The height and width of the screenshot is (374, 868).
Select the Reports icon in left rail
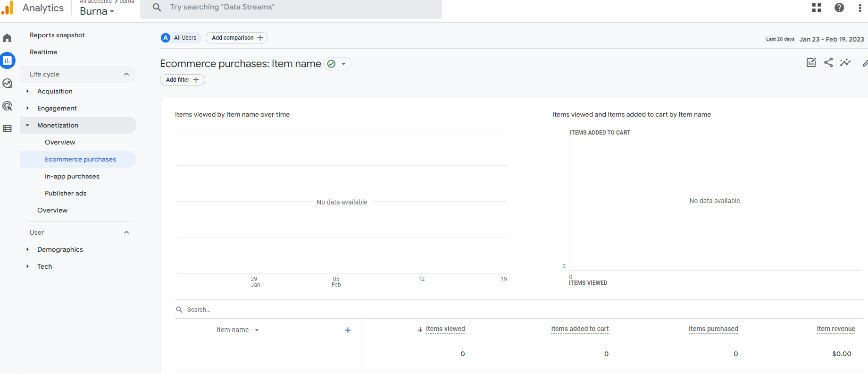click(x=8, y=60)
